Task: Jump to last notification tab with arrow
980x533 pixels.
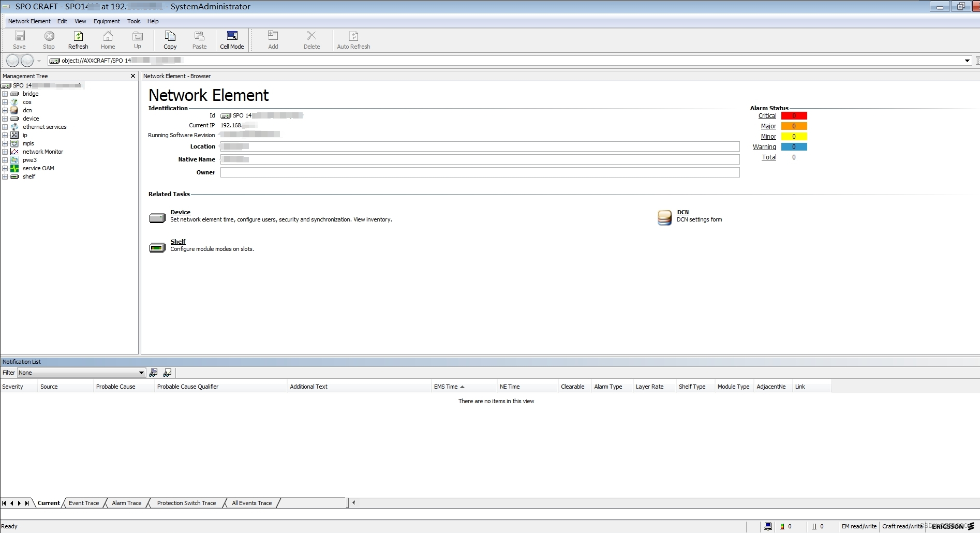Action: tap(27, 503)
